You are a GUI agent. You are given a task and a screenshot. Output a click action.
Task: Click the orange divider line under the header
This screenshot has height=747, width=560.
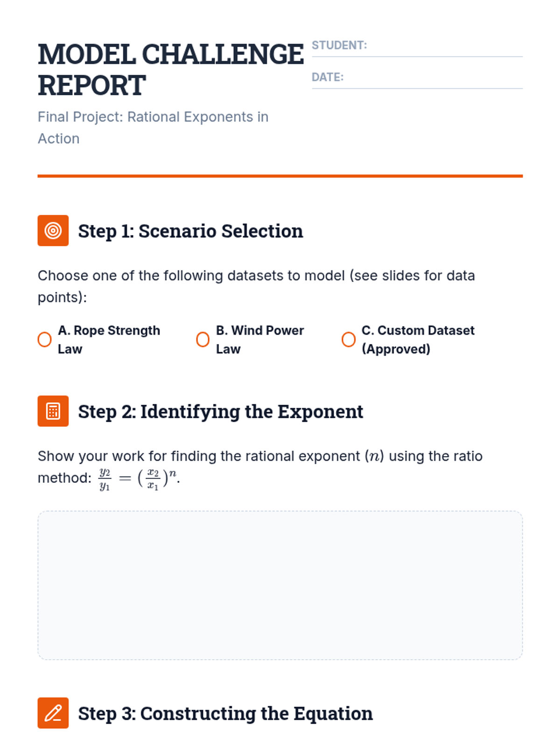280,176
